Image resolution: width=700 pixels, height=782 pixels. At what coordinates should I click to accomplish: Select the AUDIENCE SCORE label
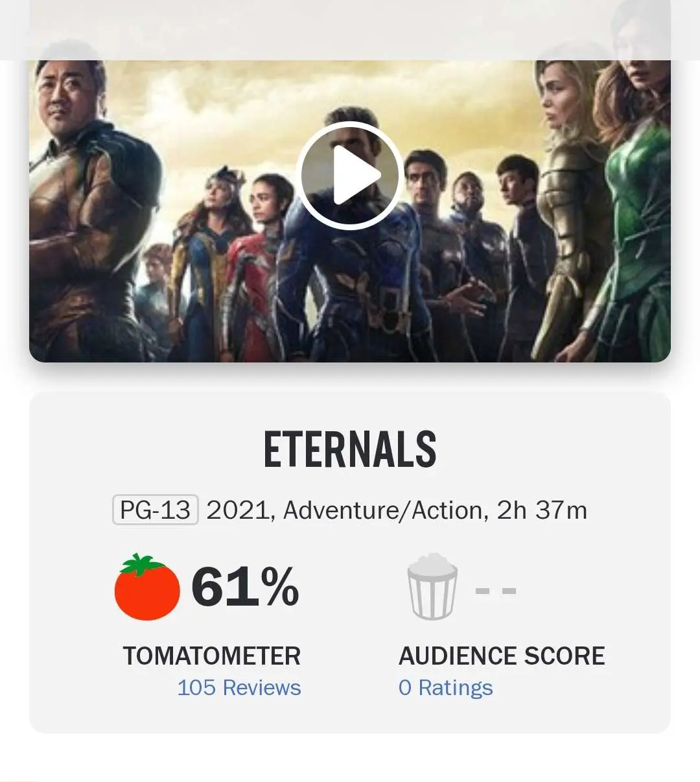(x=502, y=656)
